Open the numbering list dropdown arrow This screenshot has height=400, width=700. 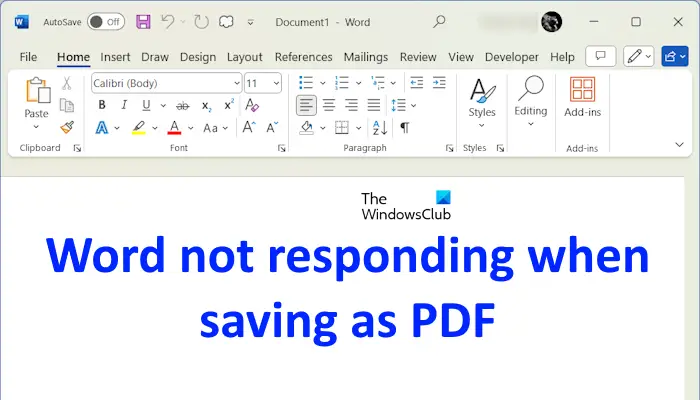(358, 83)
